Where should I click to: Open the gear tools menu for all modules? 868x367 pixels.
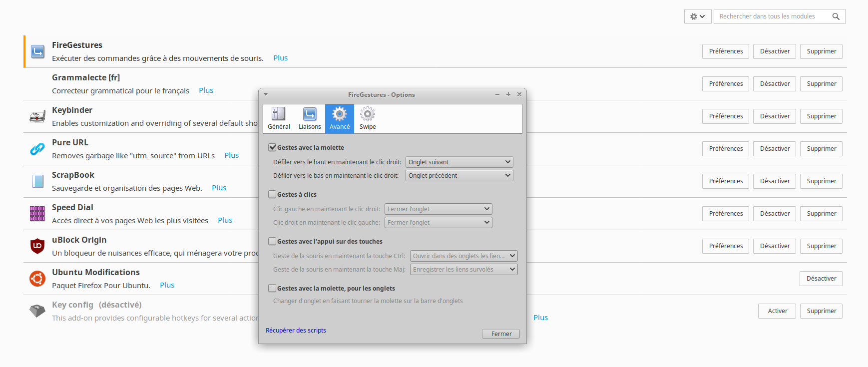[x=697, y=16]
